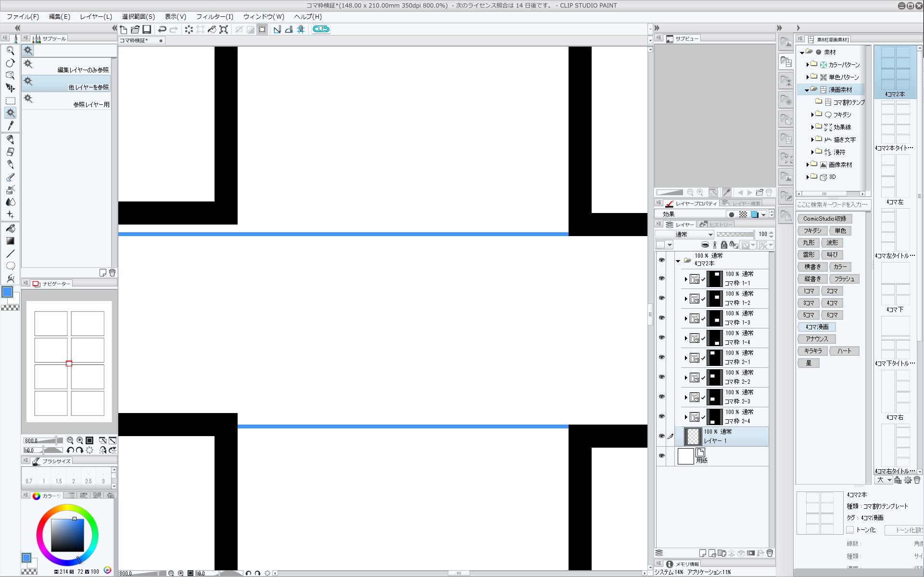Delete layer using the layer panel trash icon
The height and width of the screenshot is (577, 924).
[770, 553]
